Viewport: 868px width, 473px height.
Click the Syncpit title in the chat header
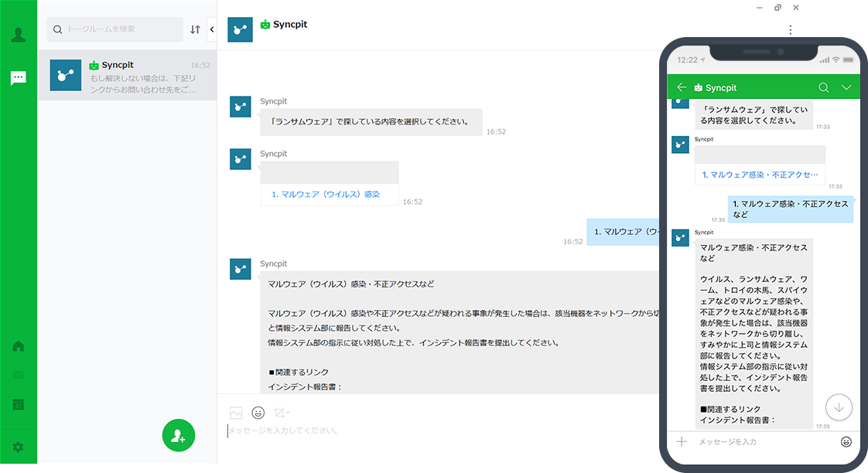(290, 24)
